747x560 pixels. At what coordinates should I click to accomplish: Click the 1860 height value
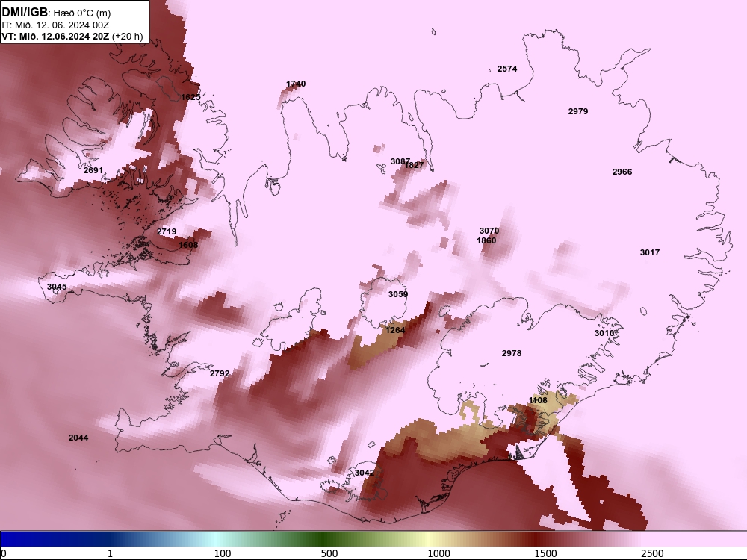tap(486, 240)
